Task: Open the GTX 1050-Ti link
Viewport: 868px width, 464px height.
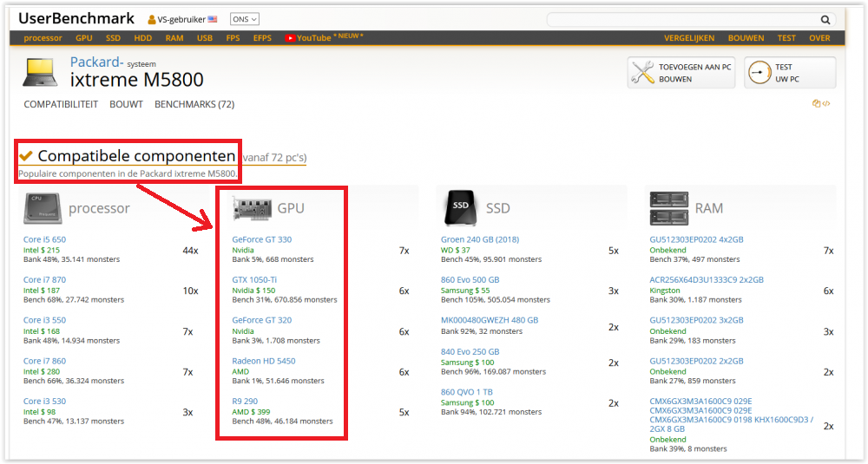Action: [x=254, y=280]
